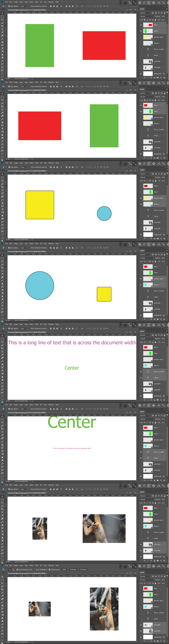Click new layer icon in big green Center window
The width and height of the screenshot is (169, 644).
click(x=161, y=480)
